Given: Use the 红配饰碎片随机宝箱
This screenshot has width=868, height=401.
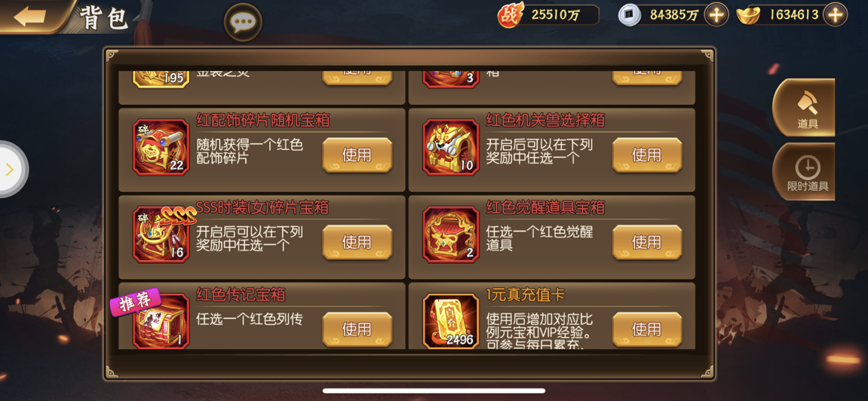Looking at the screenshot, I should [x=357, y=155].
